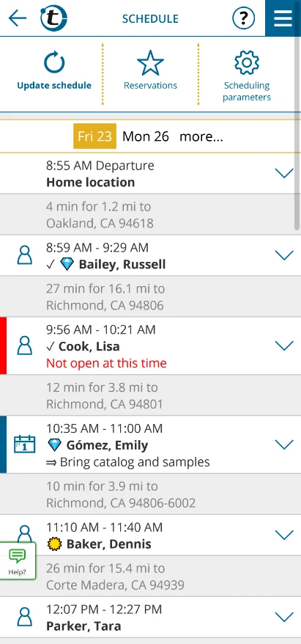Open the Help? chat widget

[x=18, y=560]
